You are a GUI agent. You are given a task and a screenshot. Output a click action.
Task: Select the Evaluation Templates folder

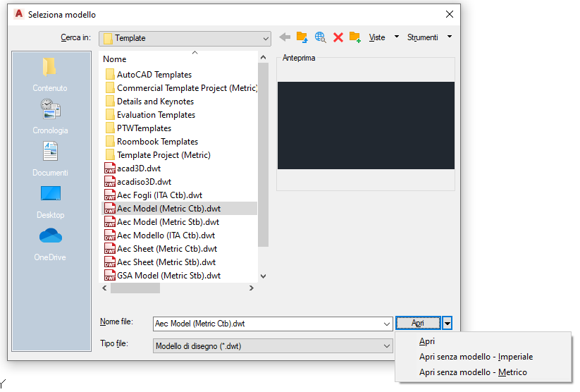(x=150, y=114)
